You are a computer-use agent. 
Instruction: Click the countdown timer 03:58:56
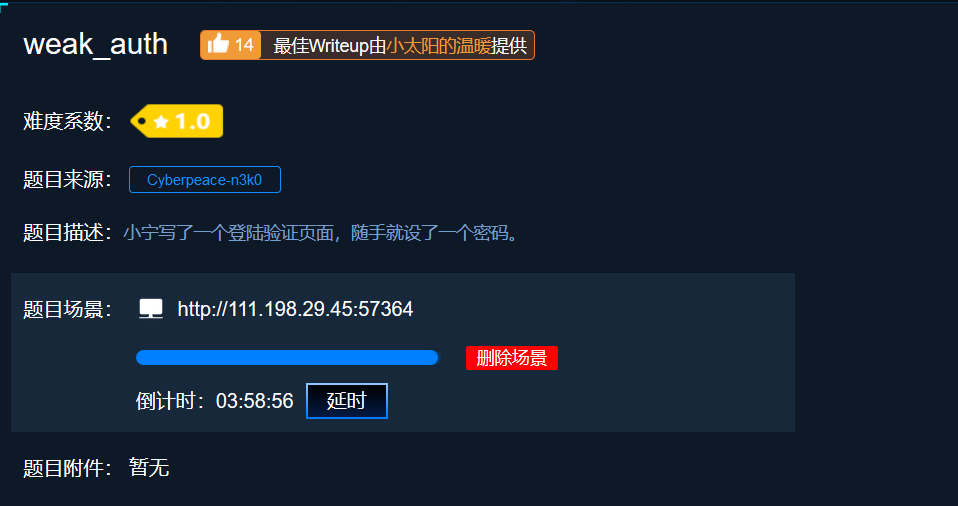coord(255,401)
